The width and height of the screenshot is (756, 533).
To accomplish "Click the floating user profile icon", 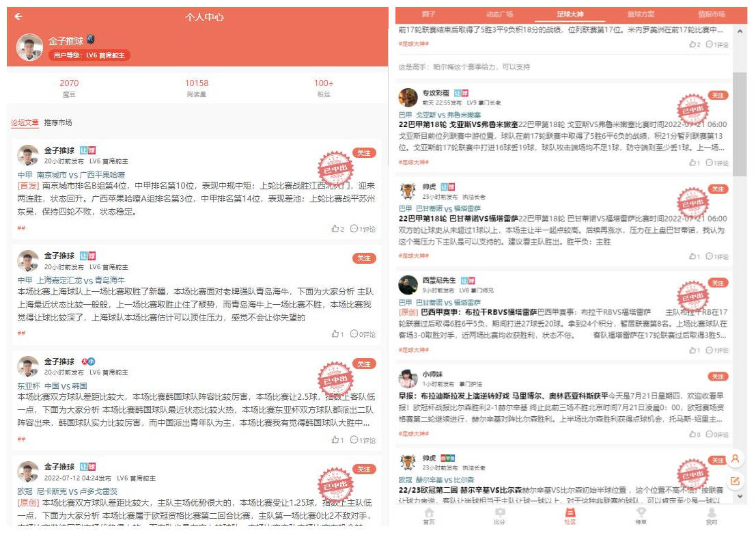I will click(735, 459).
